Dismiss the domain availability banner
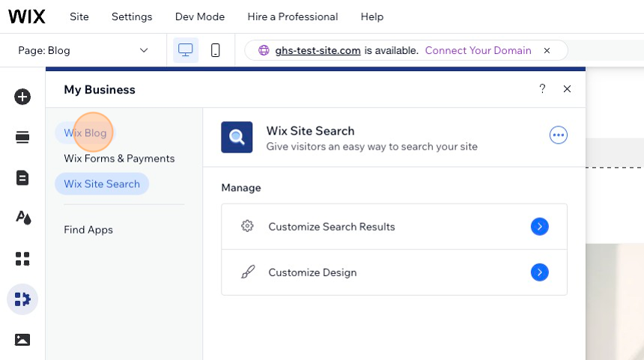The height and width of the screenshot is (360, 644). point(547,51)
